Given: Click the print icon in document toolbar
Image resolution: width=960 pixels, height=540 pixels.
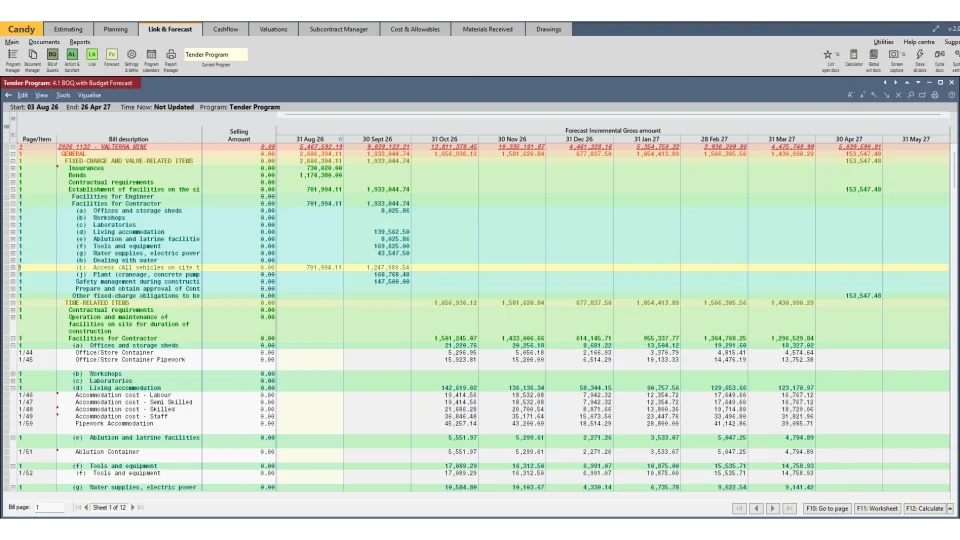Looking at the screenshot, I should (x=935, y=95).
